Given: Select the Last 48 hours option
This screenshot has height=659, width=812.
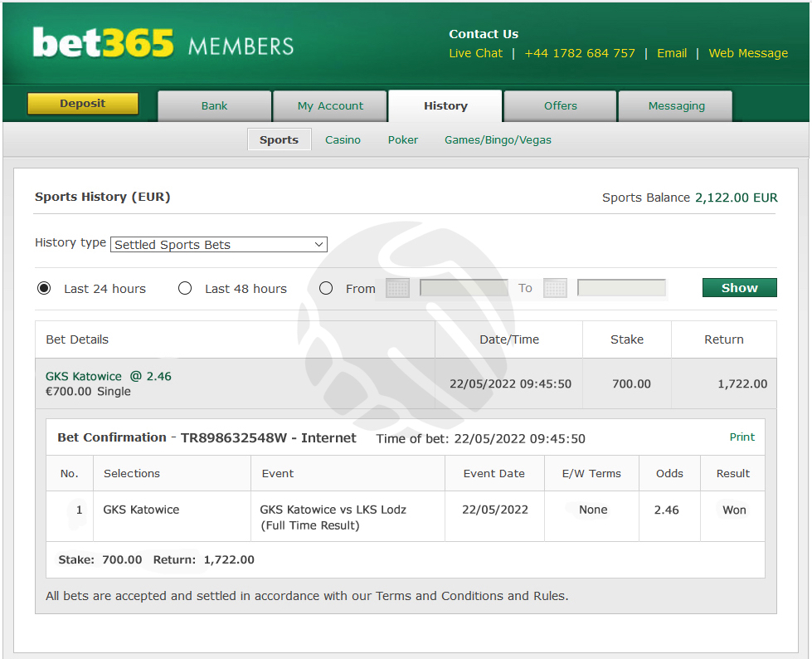Looking at the screenshot, I should point(185,288).
